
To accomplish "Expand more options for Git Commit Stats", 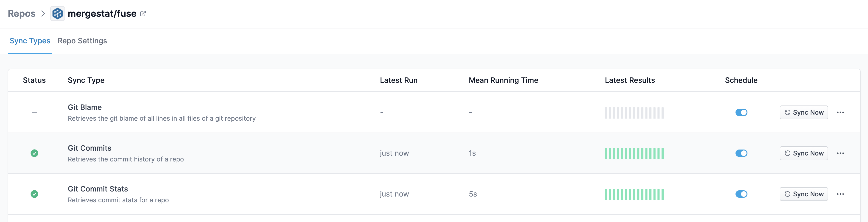I will click(x=840, y=194).
